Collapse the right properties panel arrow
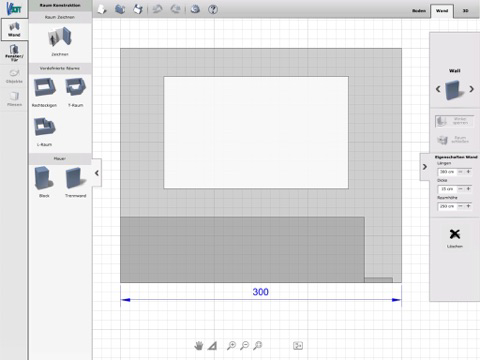 (424, 167)
